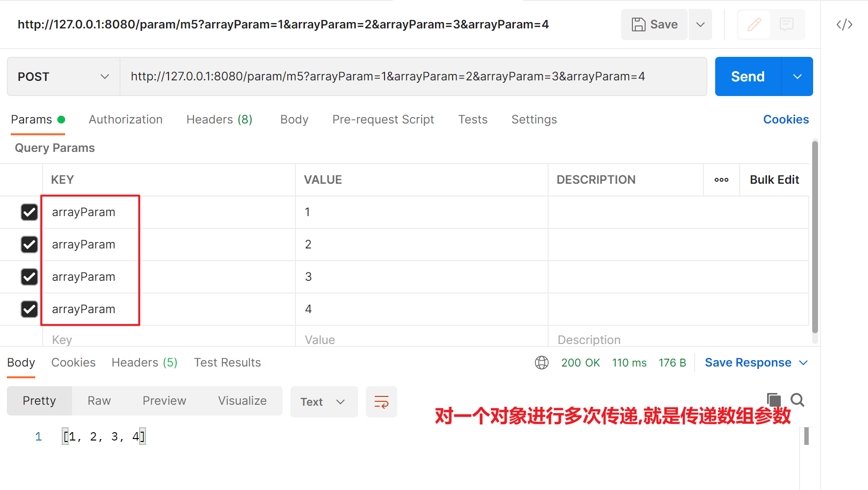The image size is (868, 490).
Task: Click the DESCRIPTION column header
Action: point(596,180)
